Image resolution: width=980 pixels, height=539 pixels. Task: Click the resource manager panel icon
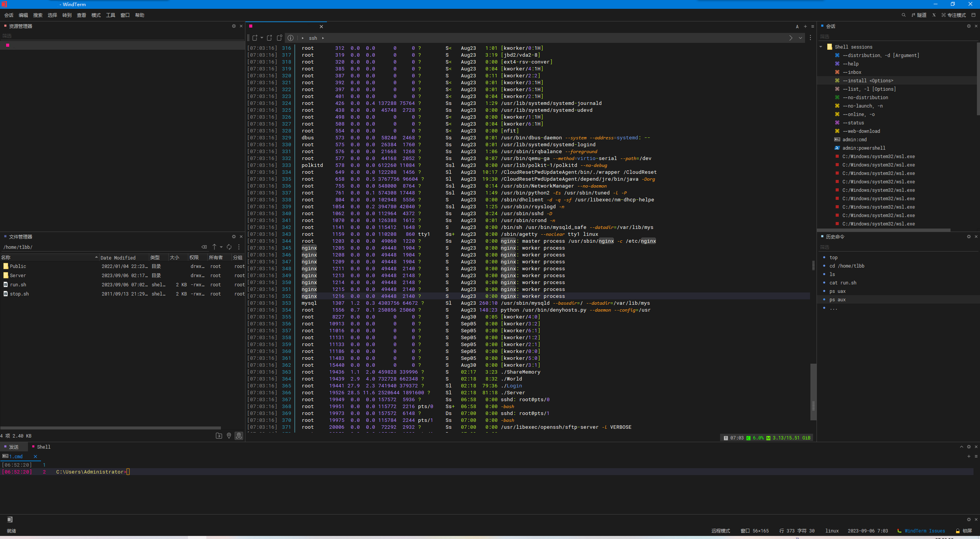[6, 26]
